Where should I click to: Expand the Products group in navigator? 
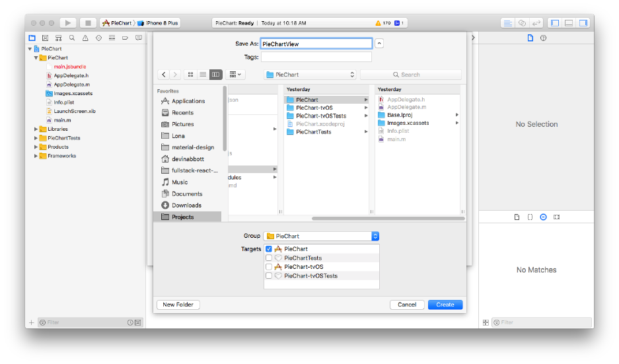[36, 147]
